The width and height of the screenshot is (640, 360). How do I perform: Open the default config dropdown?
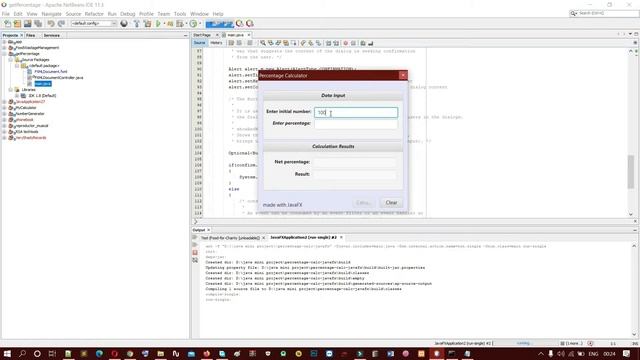click(94, 24)
